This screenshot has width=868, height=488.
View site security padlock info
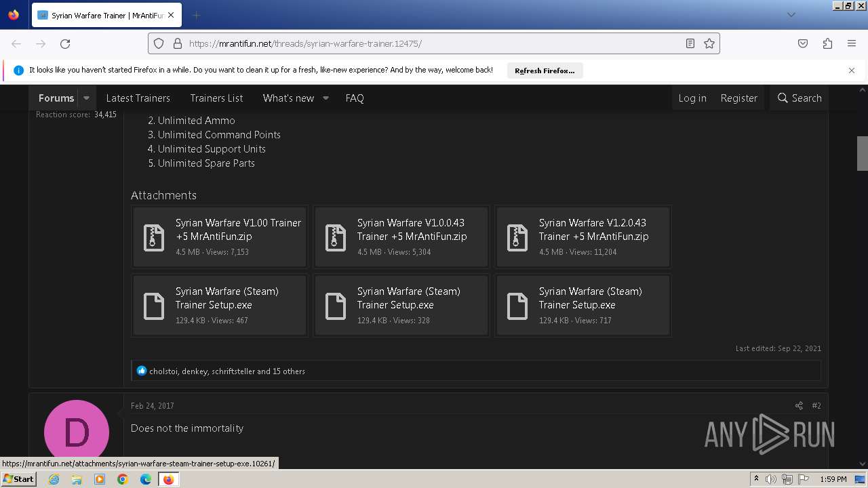pyautogui.click(x=178, y=43)
